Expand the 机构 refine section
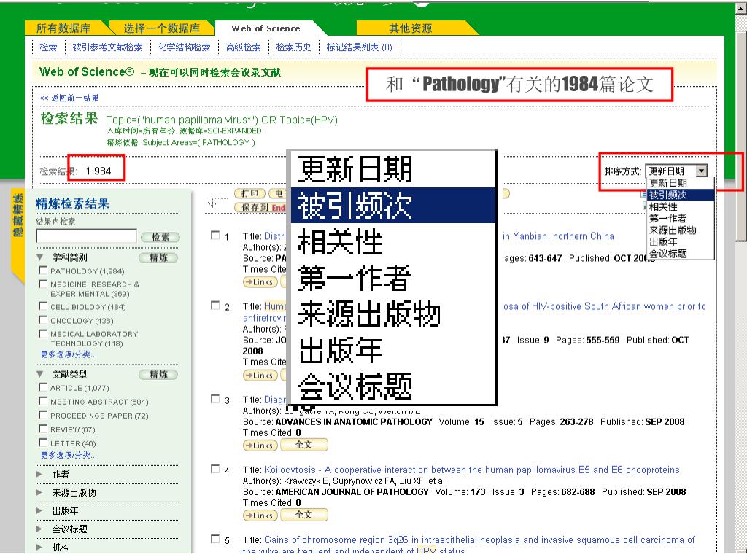The image size is (747, 560). click(39, 547)
